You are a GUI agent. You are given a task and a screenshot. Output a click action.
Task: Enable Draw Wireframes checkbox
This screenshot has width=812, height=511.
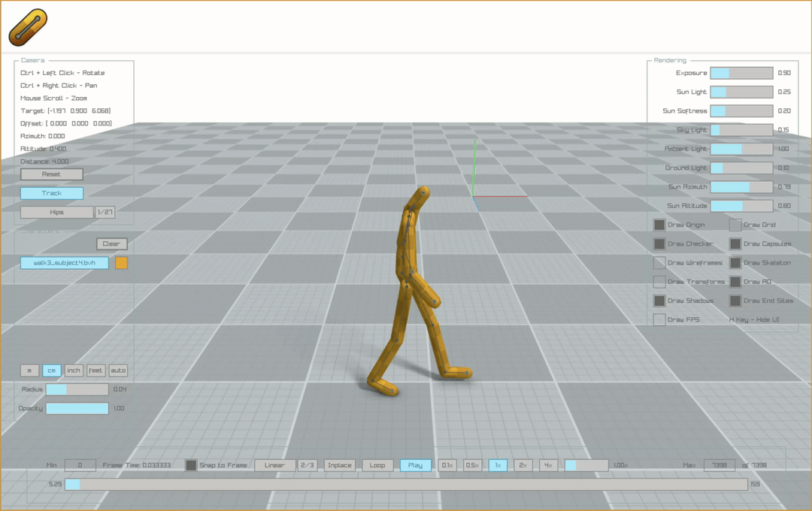[659, 263]
